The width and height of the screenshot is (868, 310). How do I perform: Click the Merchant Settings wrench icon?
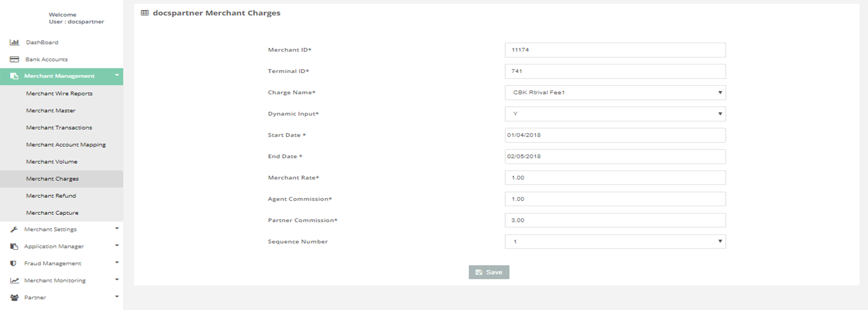pos(14,230)
